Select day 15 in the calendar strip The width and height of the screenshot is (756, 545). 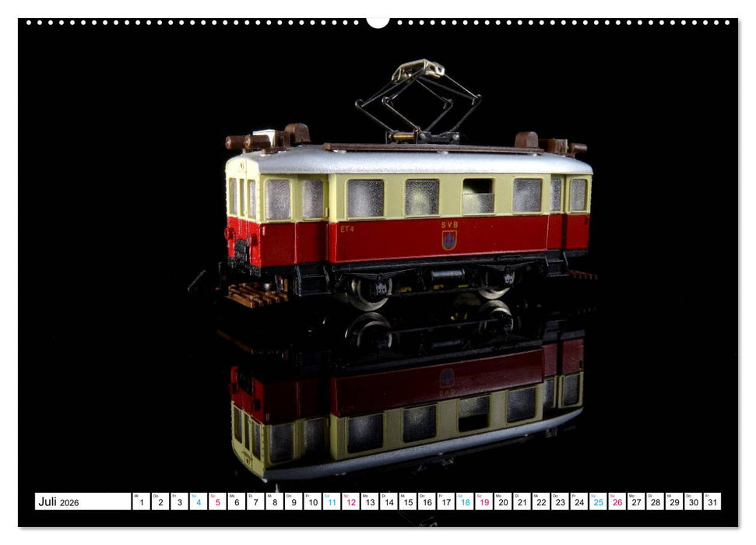tap(407, 502)
